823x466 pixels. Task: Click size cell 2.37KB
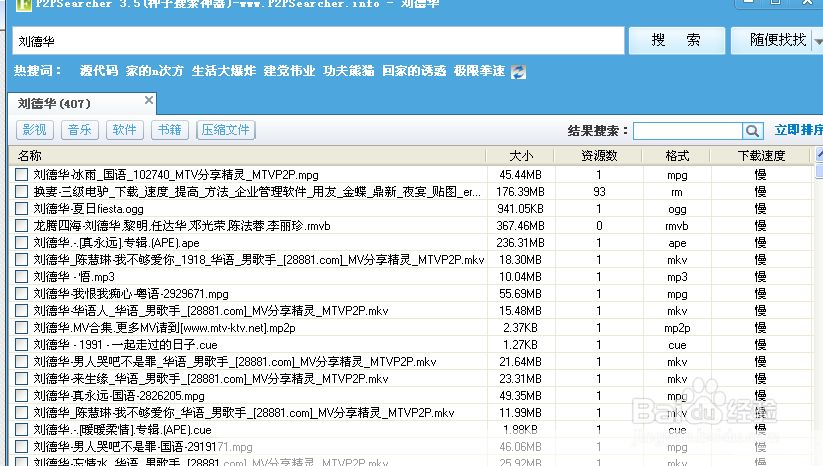click(520, 327)
